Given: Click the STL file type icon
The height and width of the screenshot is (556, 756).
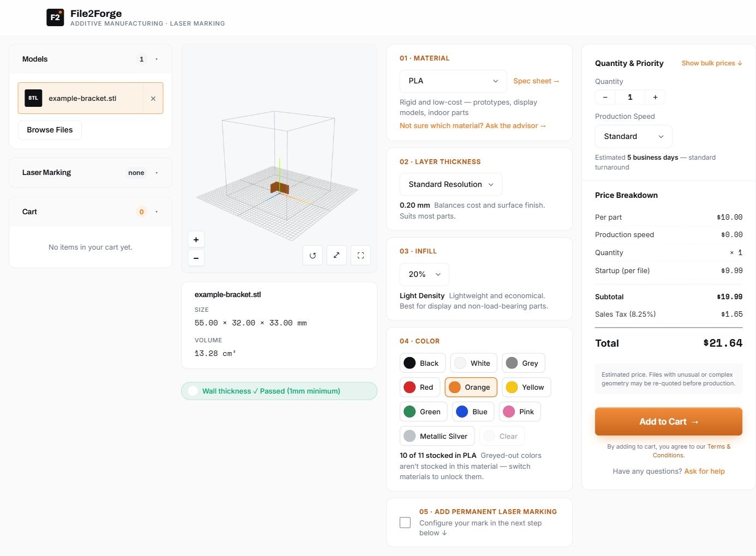Looking at the screenshot, I should 33,98.
